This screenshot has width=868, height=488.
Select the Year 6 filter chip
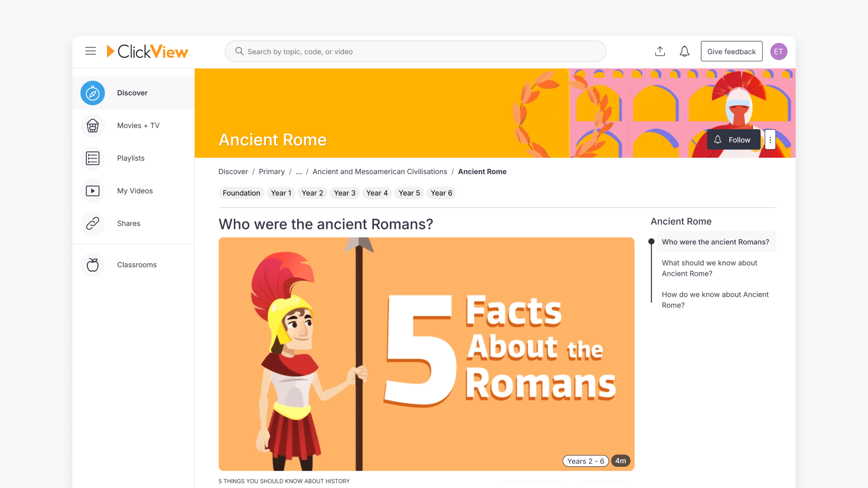click(x=441, y=193)
